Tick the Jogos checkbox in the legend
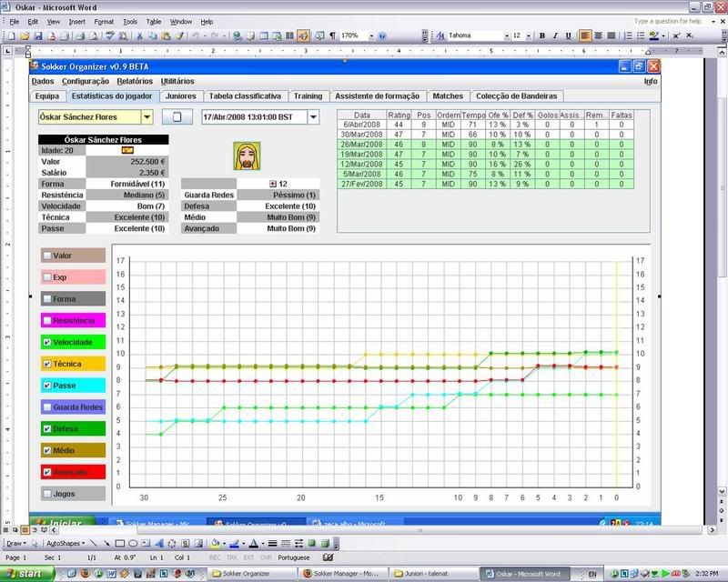 (x=47, y=494)
